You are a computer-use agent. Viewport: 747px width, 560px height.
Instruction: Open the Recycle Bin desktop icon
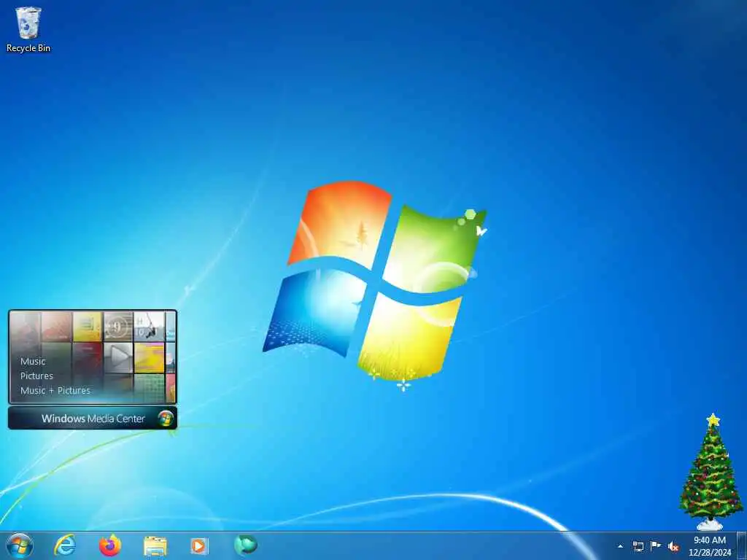click(x=28, y=28)
